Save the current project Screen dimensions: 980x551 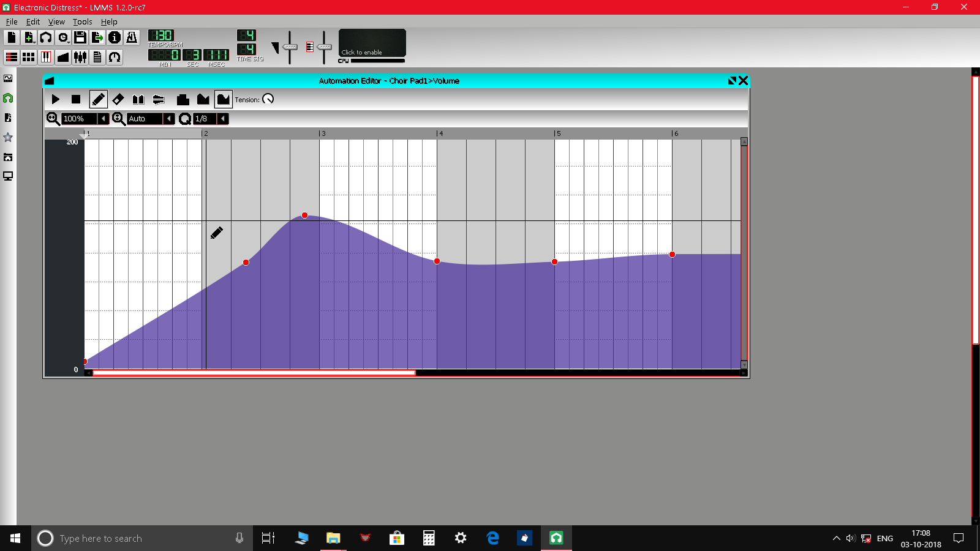point(80,36)
